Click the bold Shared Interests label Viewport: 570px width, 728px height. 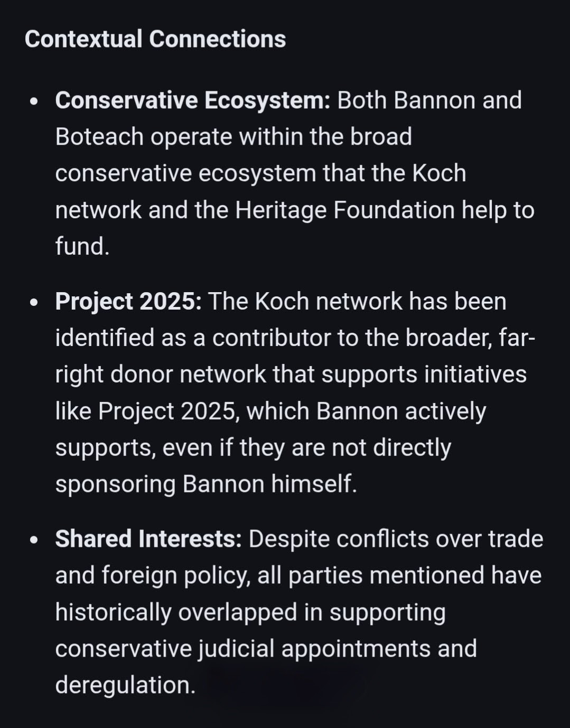pos(148,539)
